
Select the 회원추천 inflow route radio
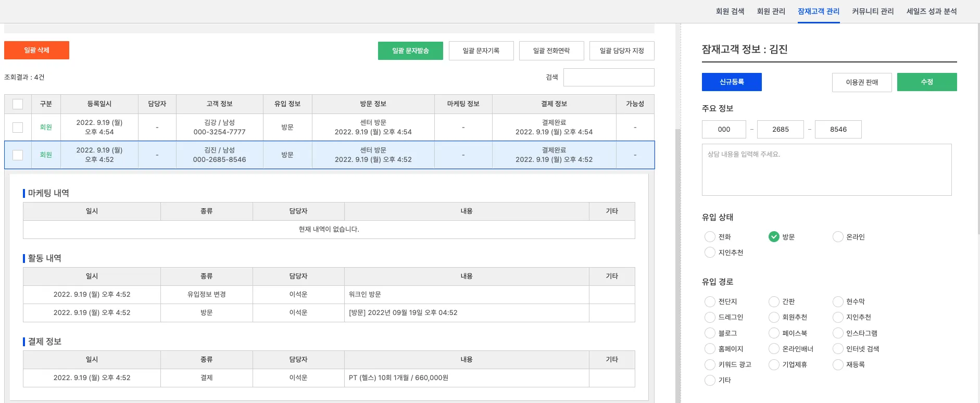[x=774, y=317]
